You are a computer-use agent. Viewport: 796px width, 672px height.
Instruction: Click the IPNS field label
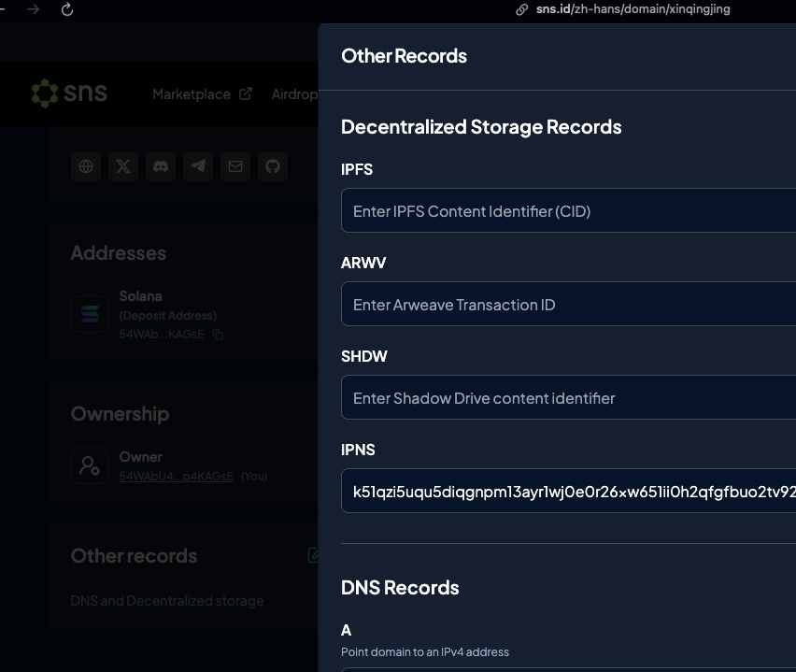(x=358, y=450)
